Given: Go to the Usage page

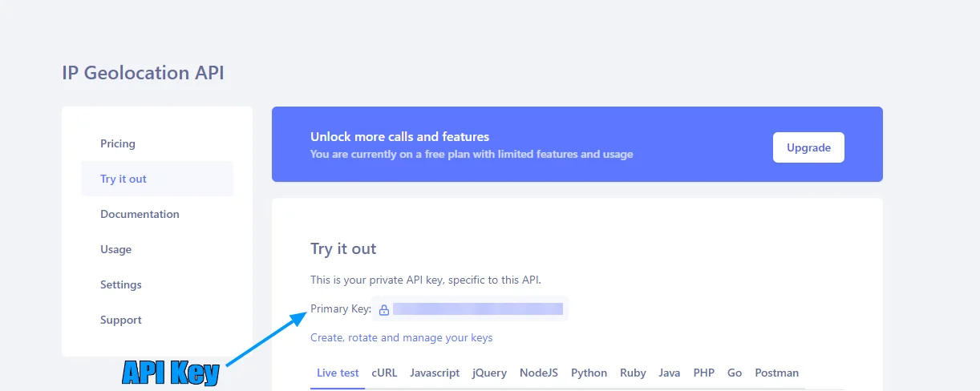Looking at the screenshot, I should (115, 249).
